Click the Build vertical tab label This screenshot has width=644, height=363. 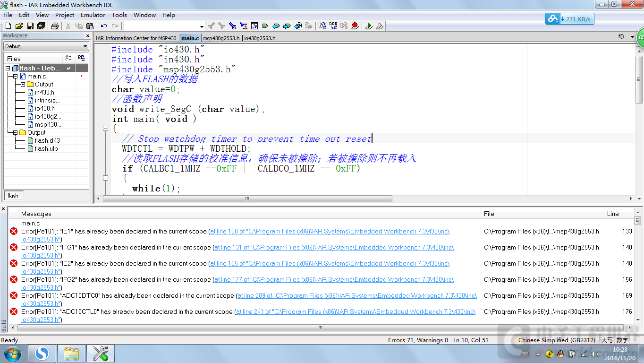[x=4, y=325]
